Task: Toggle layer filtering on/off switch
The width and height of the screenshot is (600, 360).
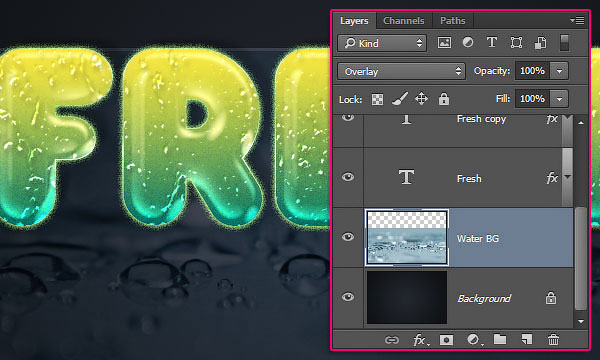Action: tap(564, 42)
